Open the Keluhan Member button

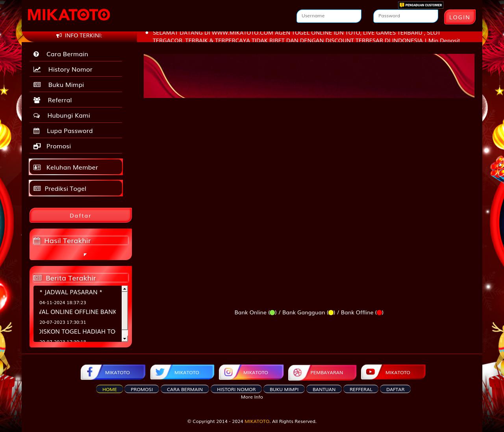76,167
